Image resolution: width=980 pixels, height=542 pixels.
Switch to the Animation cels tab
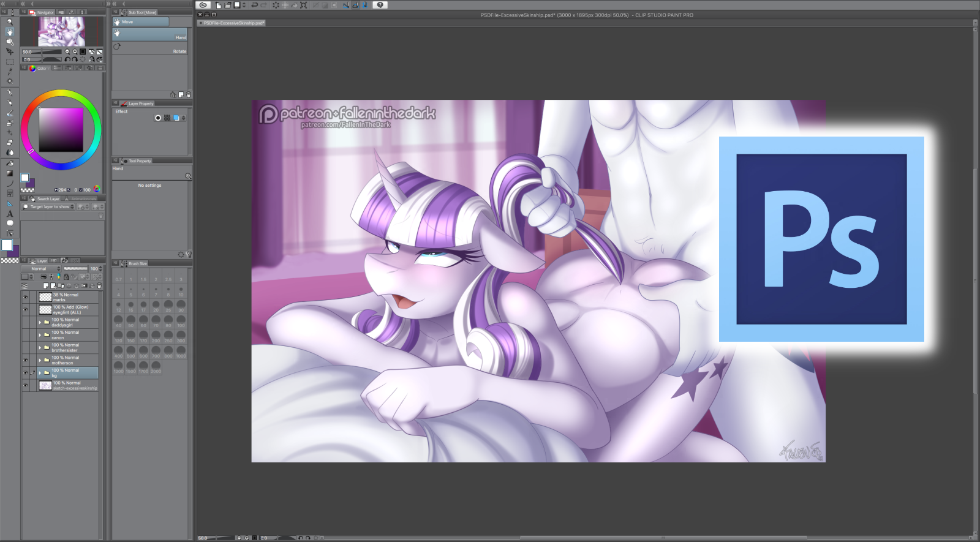pos(80,199)
